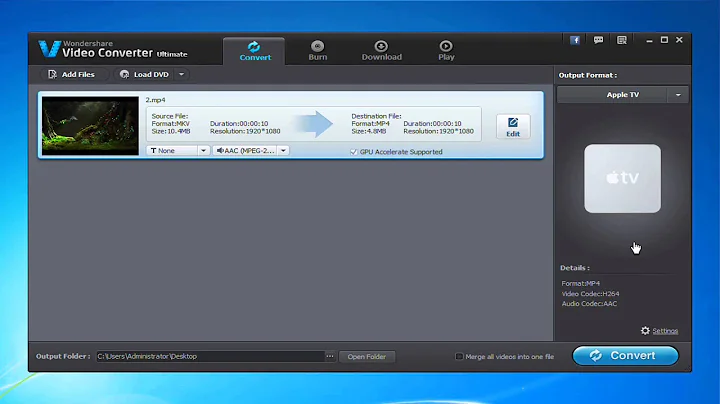Click the Apple TV device preview image
720x404 pixels.
pyautogui.click(x=622, y=179)
